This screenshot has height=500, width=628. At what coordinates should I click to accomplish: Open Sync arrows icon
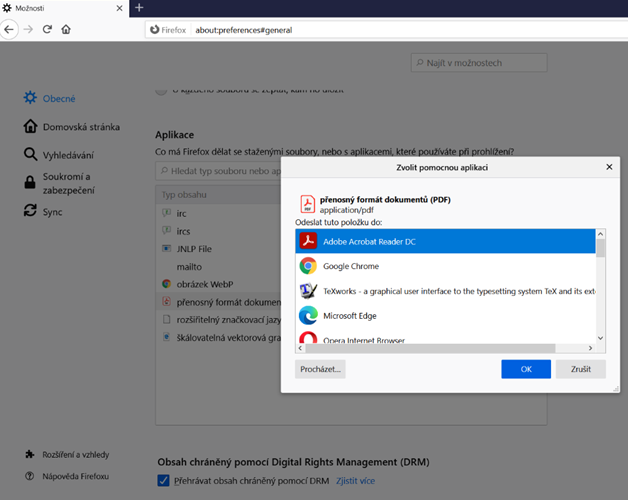(x=30, y=211)
